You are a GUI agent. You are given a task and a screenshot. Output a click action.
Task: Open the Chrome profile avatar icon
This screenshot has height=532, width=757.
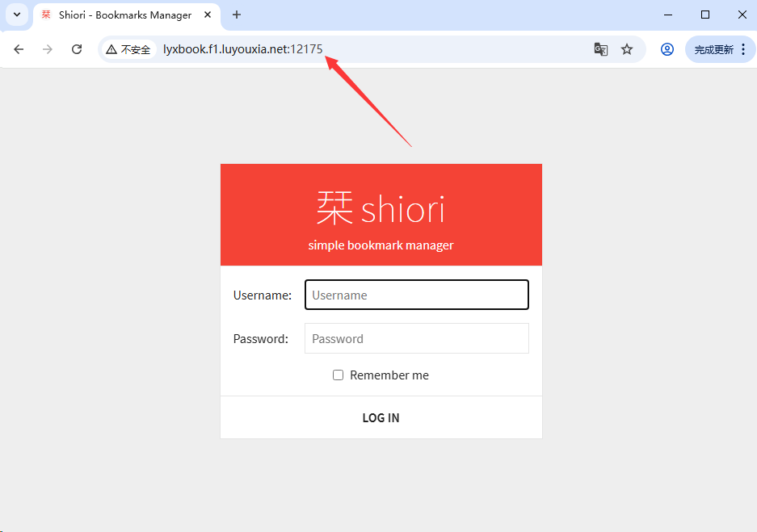[667, 49]
